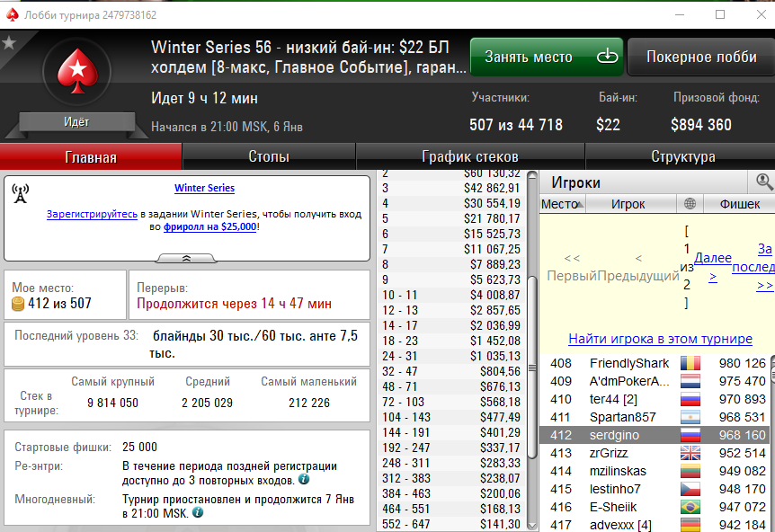Select player row advexxx [4]
775x532 pixels.
(x=655, y=525)
